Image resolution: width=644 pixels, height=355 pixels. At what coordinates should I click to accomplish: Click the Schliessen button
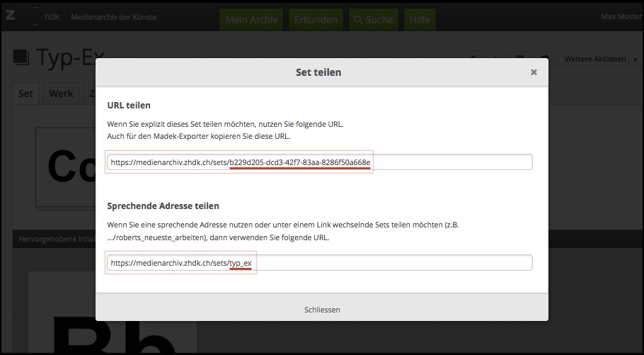[322, 310]
